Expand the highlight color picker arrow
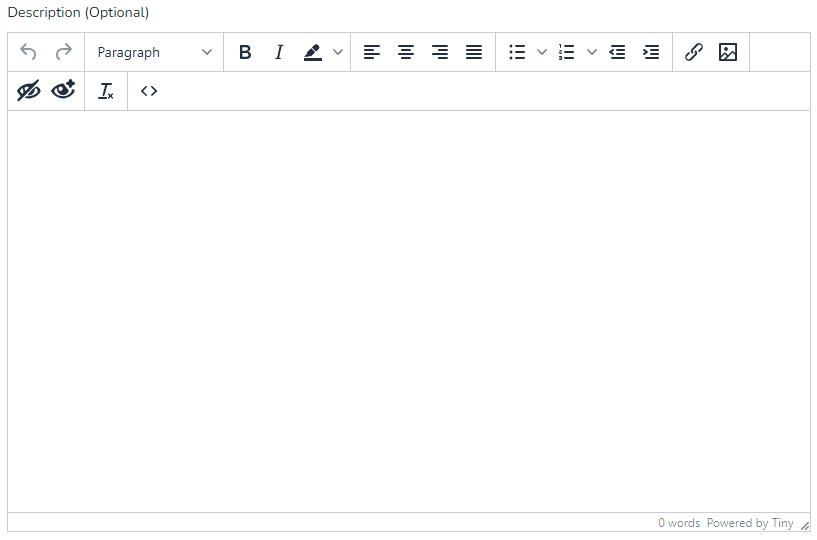Image resolution: width=817 pixels, height=540 pixels. 338,52
